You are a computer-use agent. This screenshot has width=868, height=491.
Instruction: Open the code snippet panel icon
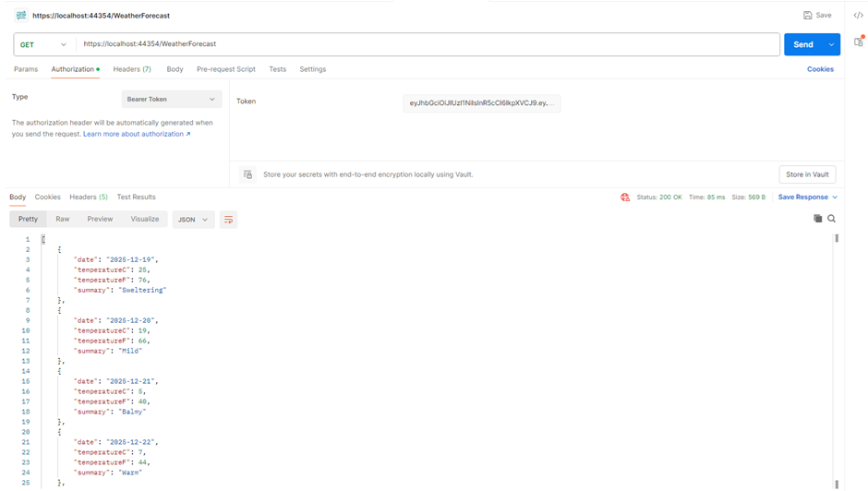[858, 16]
